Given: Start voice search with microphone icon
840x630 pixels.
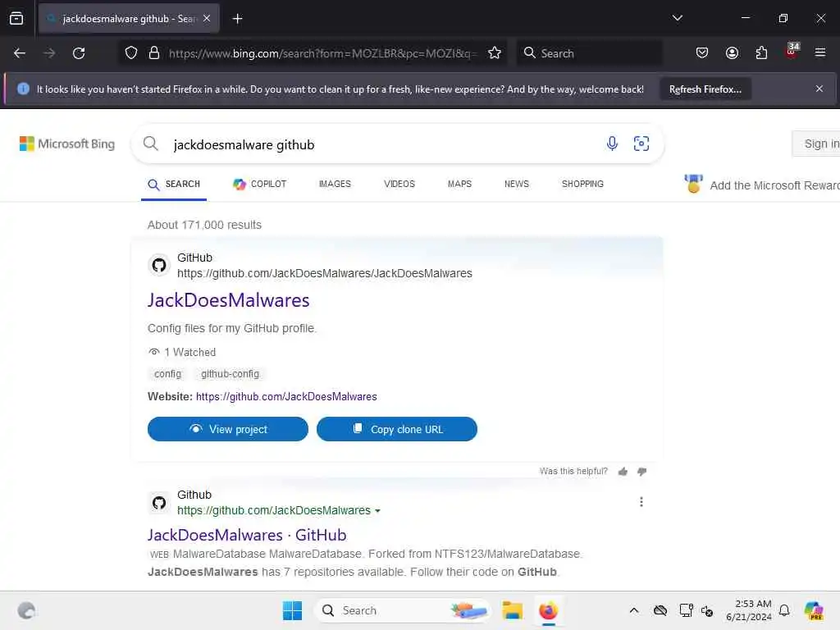Looking at the screenshot, I should coord(612,144).
